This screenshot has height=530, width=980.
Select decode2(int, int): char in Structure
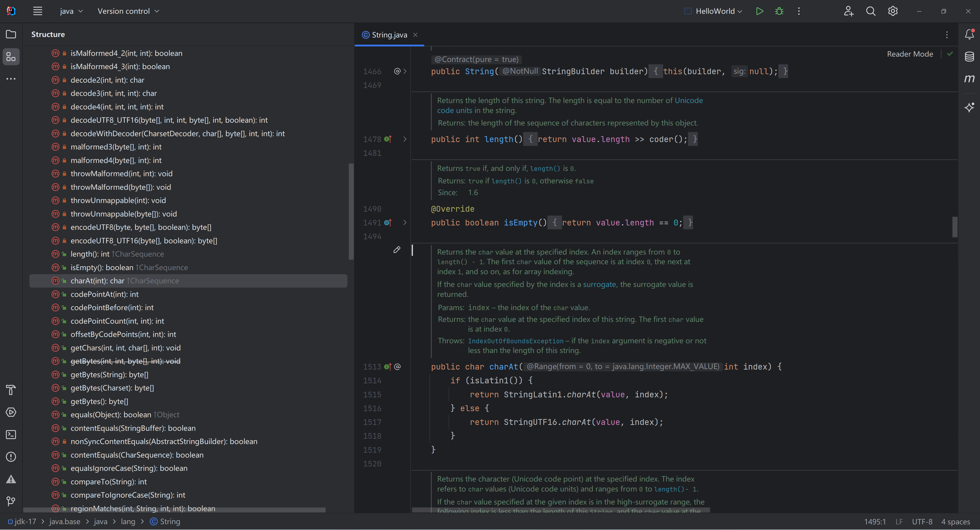(188, 80)
